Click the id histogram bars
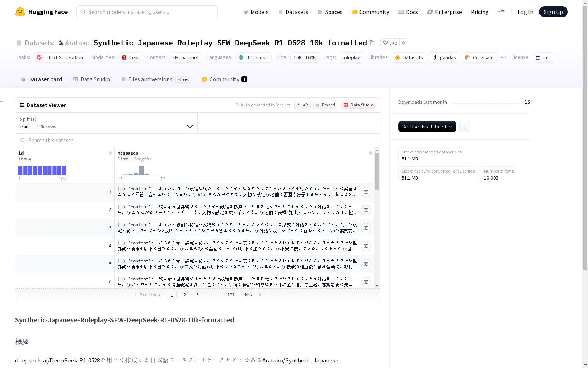The height and width of the screenshot is (368, 588). pyautogui.click(x=42, y=170)
